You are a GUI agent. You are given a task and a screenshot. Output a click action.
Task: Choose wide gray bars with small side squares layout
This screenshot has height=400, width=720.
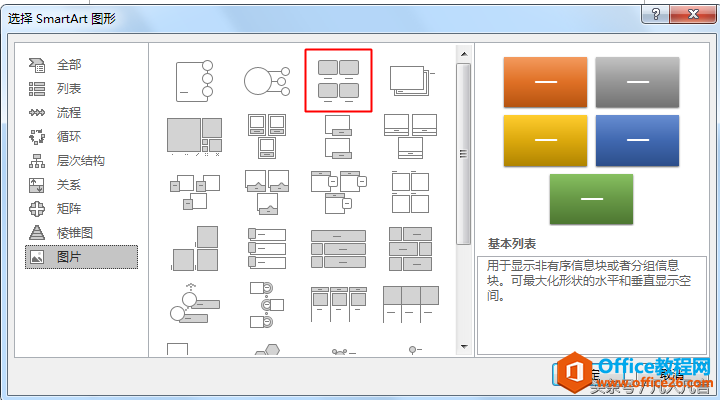(338, 248)
